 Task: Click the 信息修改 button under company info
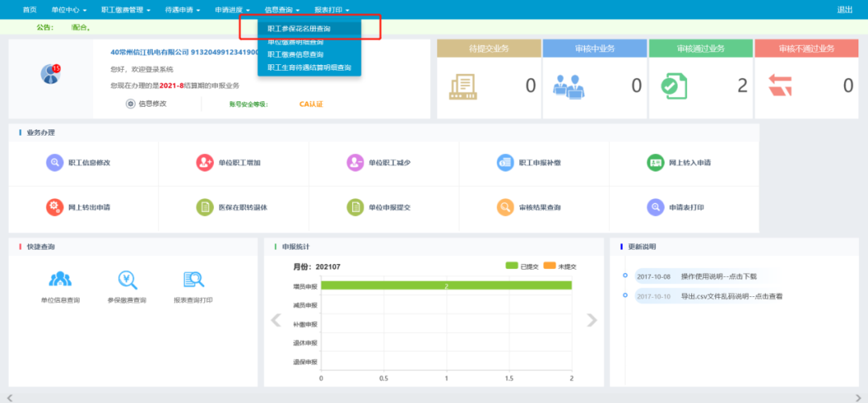[147, 104]
